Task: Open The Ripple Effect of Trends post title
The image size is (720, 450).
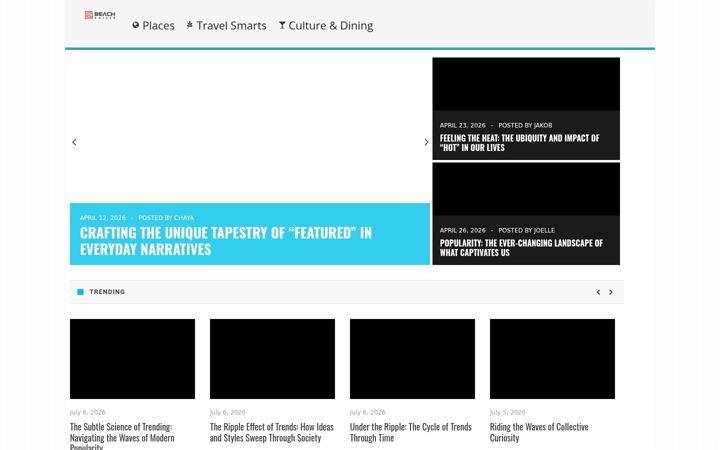Action: [272, 433]
